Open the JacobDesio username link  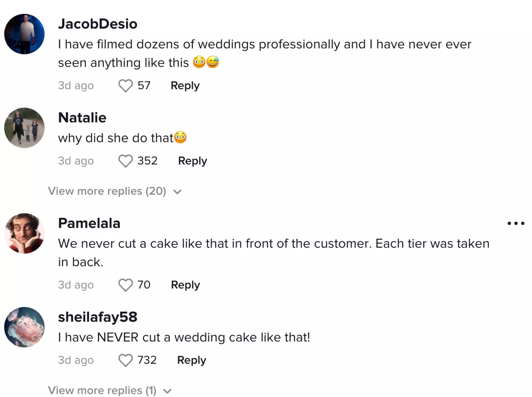[98, 24]
